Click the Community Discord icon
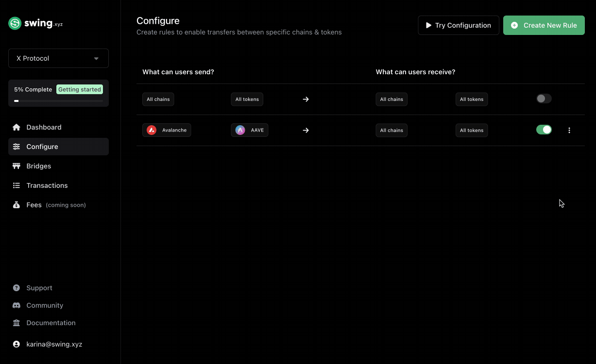This screenshot has height=364, width=596. coord(17,305)
